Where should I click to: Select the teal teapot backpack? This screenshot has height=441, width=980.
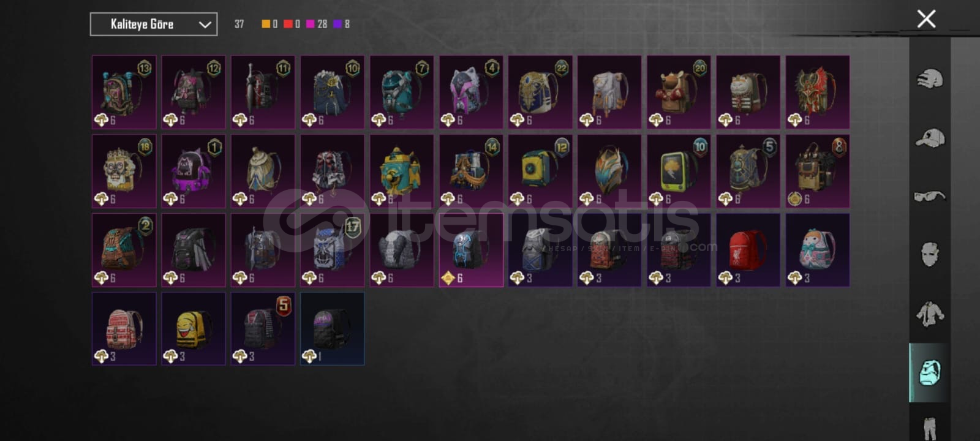tap(401, 171)
